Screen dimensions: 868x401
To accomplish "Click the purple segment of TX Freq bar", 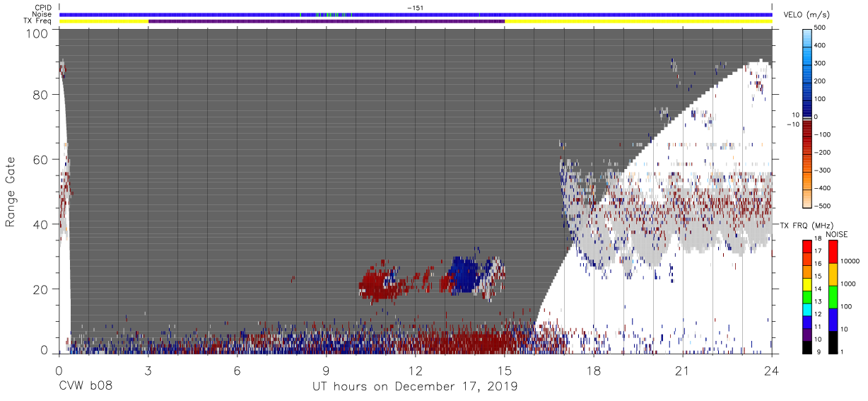I will coord(327,21).
